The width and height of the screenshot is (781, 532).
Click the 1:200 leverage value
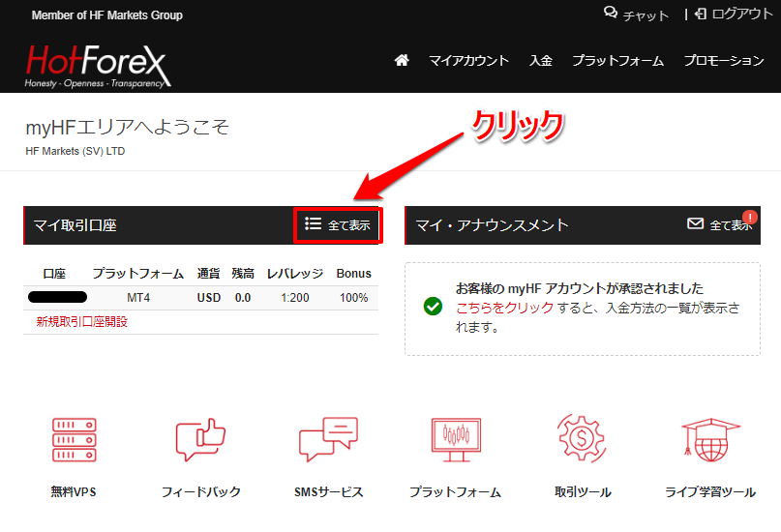[295, 298]
